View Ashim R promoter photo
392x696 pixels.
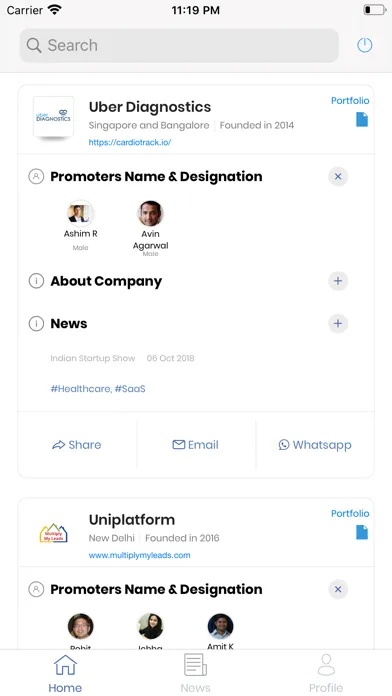click(x=80, y=214)
